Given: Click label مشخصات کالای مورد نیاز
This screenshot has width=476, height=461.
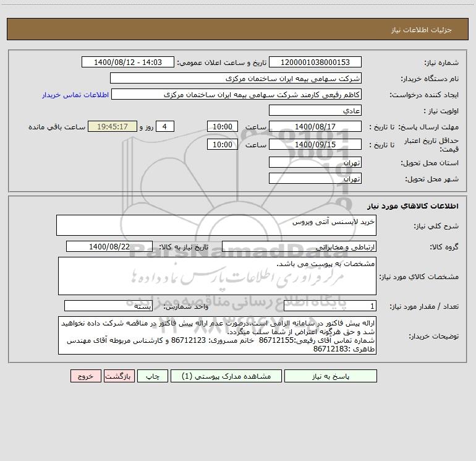Looking at the screenshot, I should pyautogui.click(x=419, y=277).
